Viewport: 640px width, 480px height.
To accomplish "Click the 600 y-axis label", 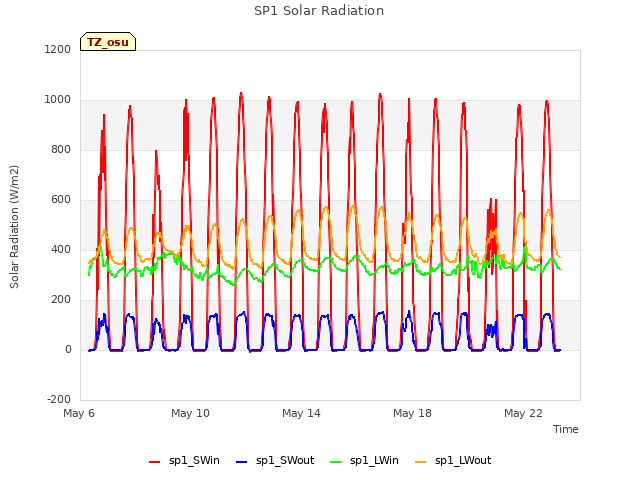I will click(x=61, y=200).
